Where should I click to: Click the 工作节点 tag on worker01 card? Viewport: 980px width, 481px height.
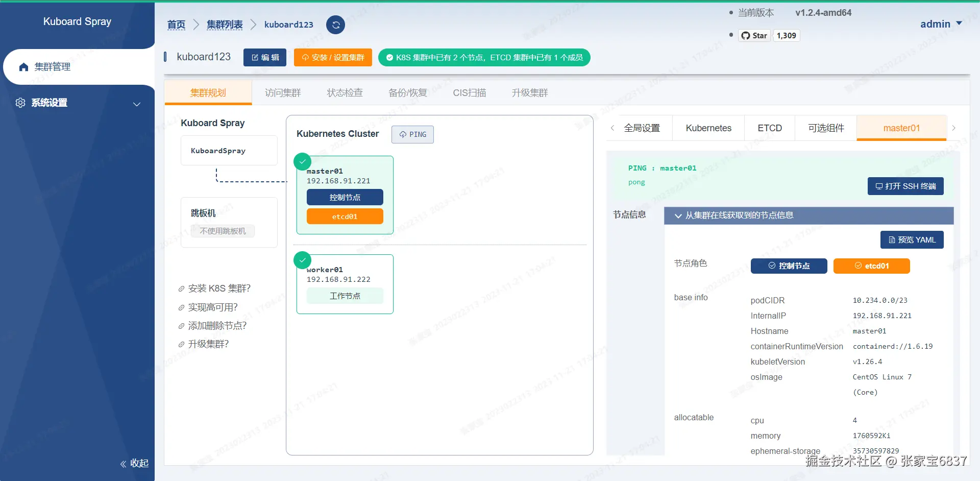pyautogui.click(x=345, y=296)
